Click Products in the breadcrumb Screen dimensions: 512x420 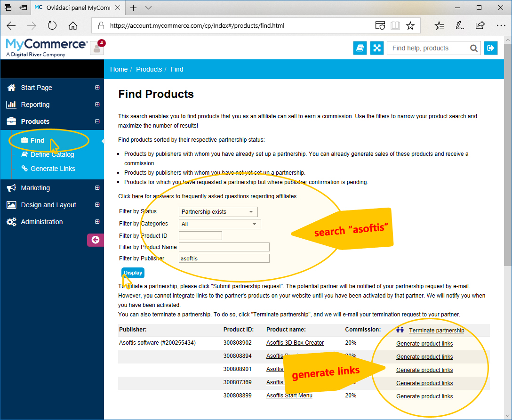[149, 69]
